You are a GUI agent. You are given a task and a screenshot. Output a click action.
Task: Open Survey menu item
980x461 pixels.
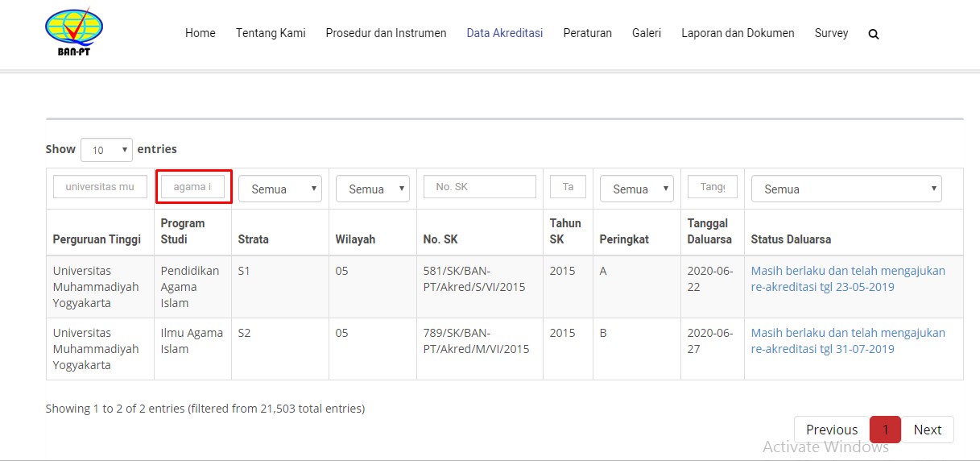(831, 33)
